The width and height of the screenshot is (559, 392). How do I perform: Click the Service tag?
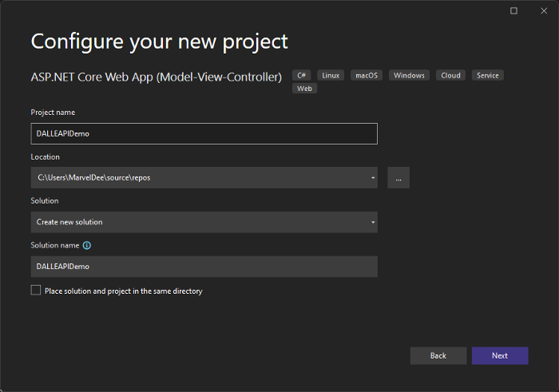click(487, 75)
